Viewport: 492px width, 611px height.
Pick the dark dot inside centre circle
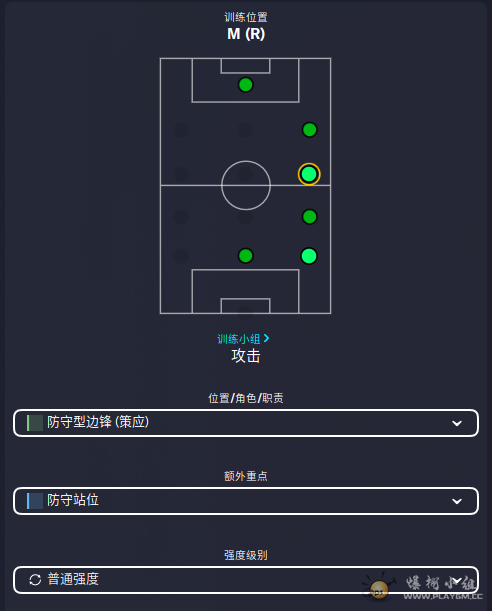245,174
